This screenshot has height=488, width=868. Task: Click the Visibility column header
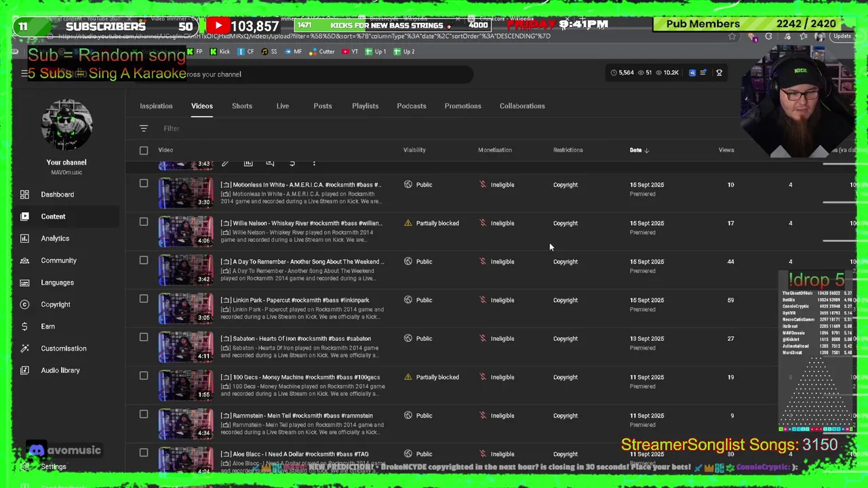point(414,150)
